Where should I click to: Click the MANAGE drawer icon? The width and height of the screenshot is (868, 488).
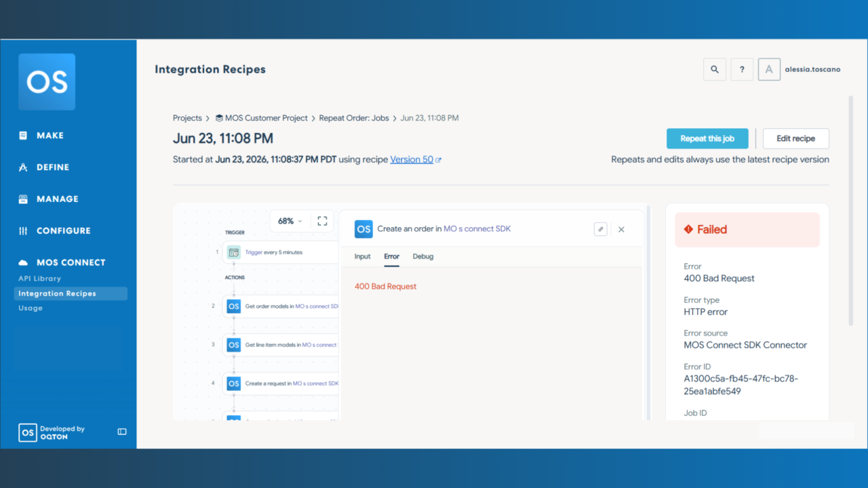[23, 199]
